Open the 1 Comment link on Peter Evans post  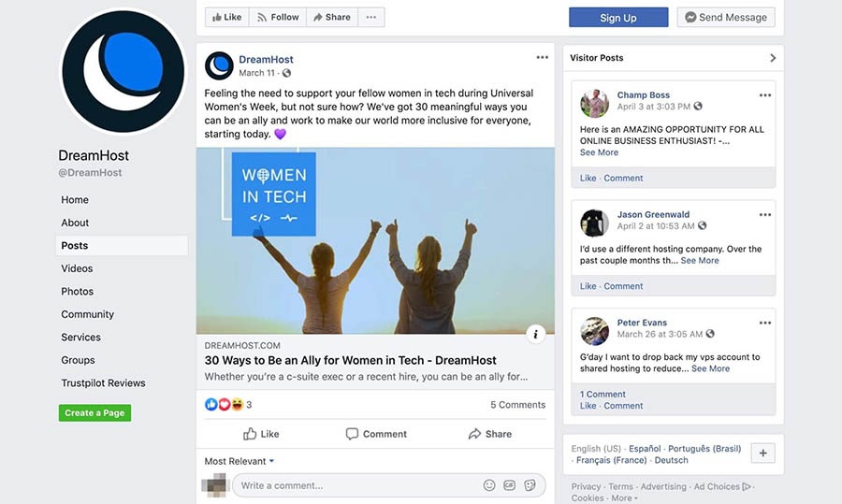coord(602,394)
